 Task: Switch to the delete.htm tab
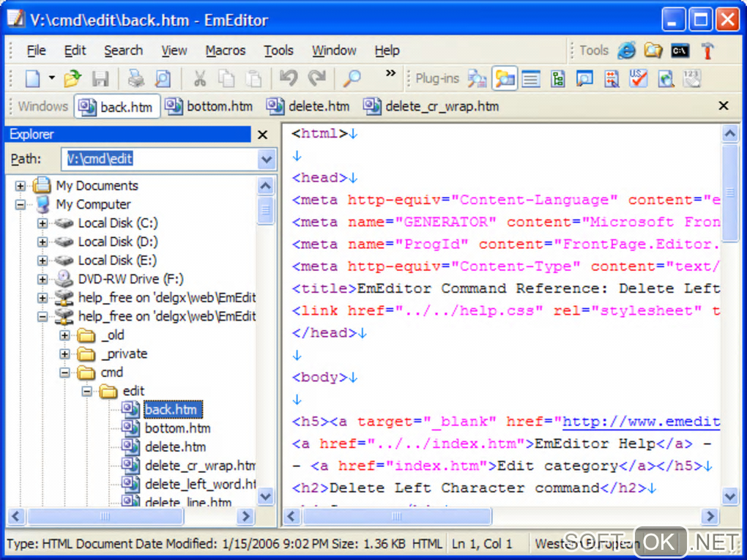tap(308, 106)
